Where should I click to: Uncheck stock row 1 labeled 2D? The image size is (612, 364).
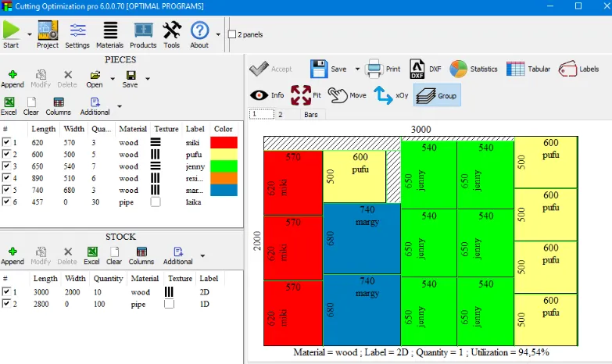point(6,291)
